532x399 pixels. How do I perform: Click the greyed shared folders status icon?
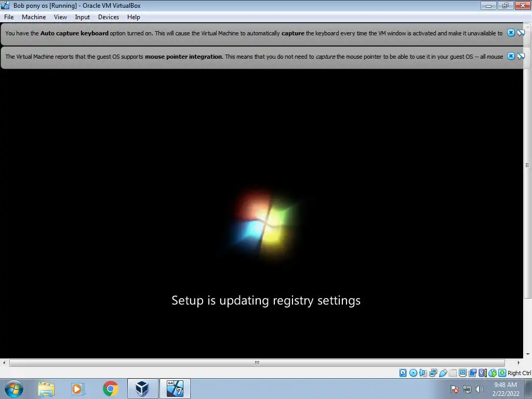click(453, 373)
